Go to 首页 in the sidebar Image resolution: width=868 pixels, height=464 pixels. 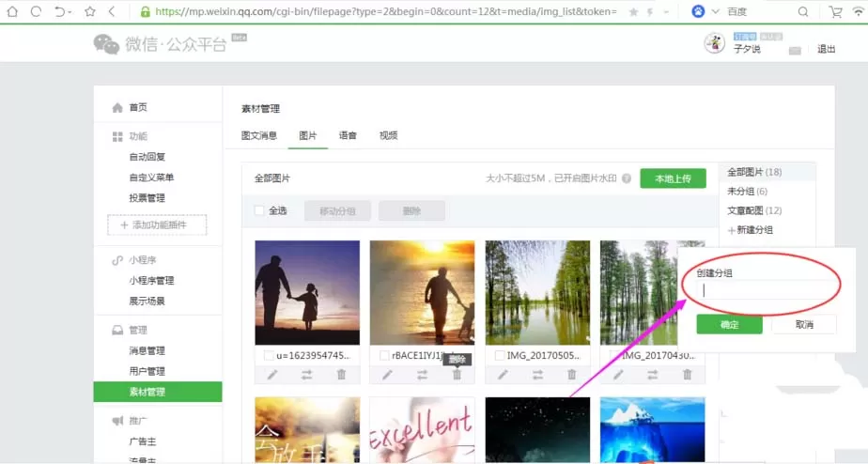coord(138,107)
